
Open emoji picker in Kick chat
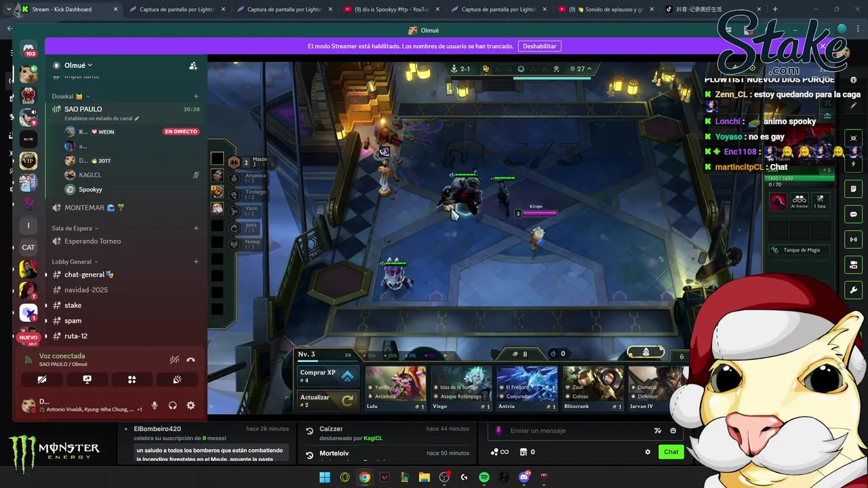(673, 430)
